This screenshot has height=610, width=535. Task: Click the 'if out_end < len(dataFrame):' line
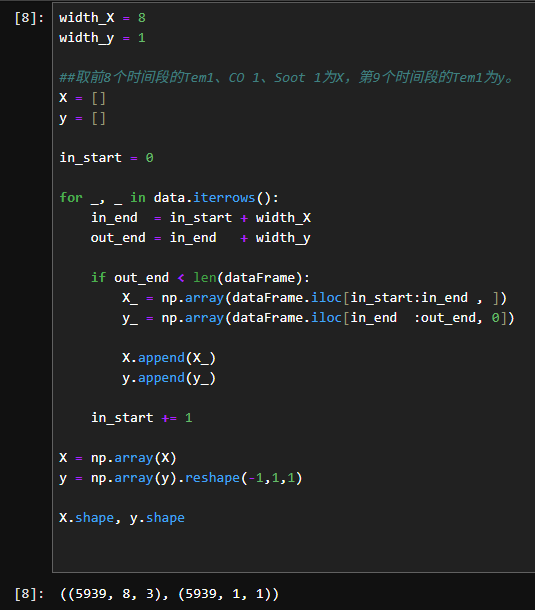tap(200, 278)
